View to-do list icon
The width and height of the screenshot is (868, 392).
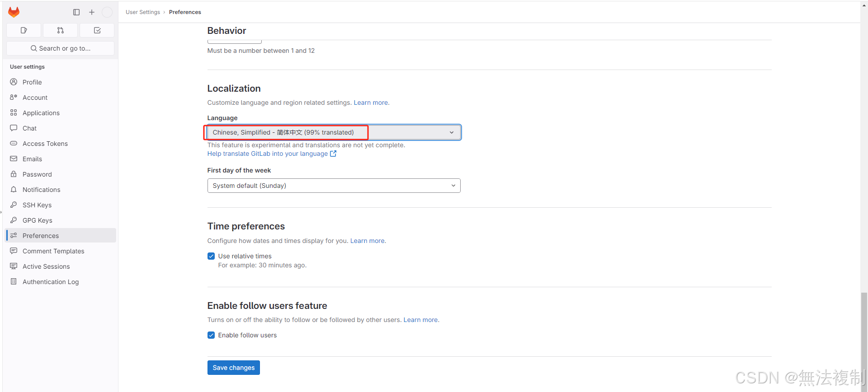[97, 30]
